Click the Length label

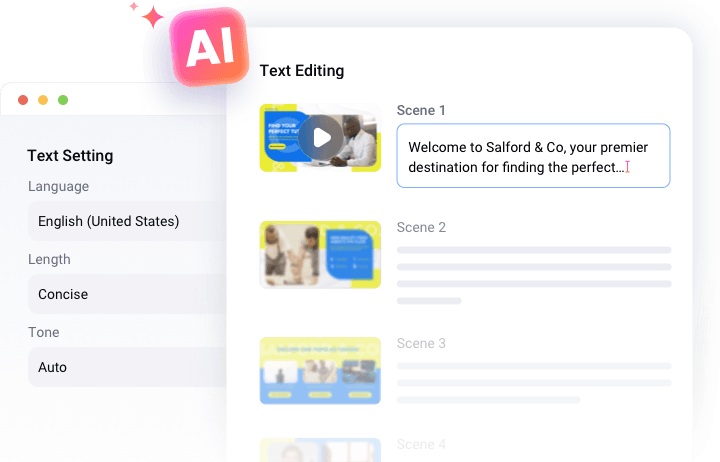coord(49,259)
